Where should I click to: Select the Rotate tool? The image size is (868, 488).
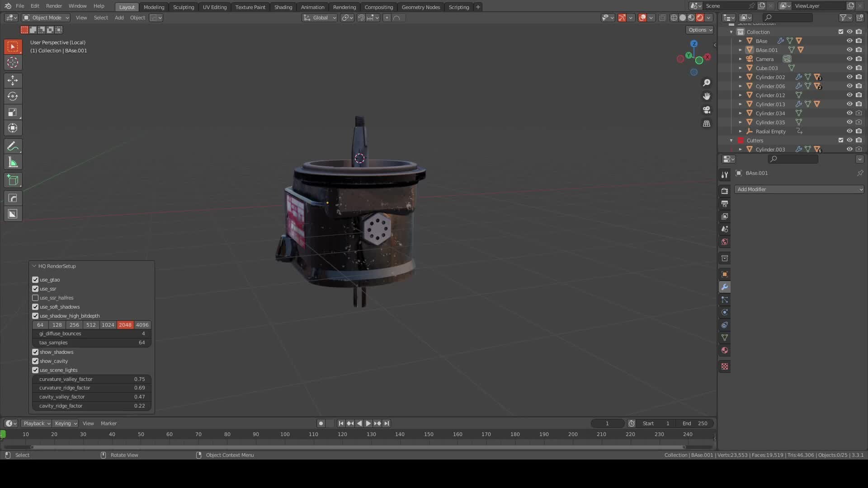click(x=13, y=96)
